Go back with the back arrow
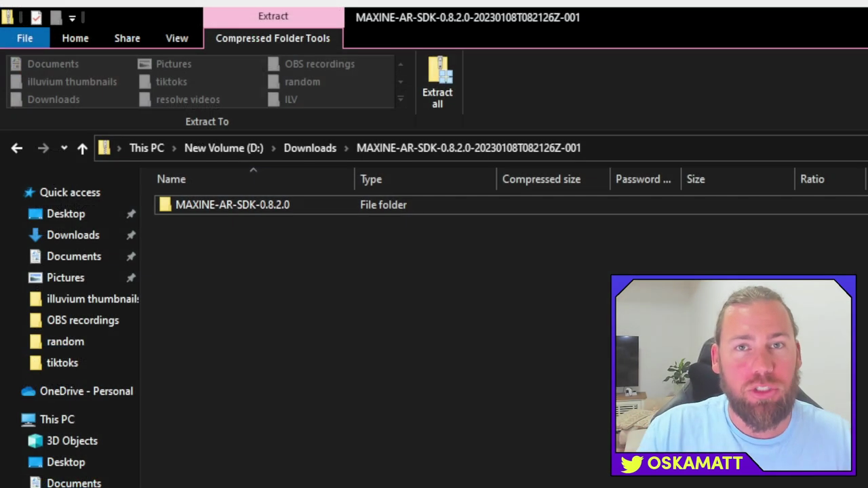This screenshot has width=868, height=488. click(17, 148)
